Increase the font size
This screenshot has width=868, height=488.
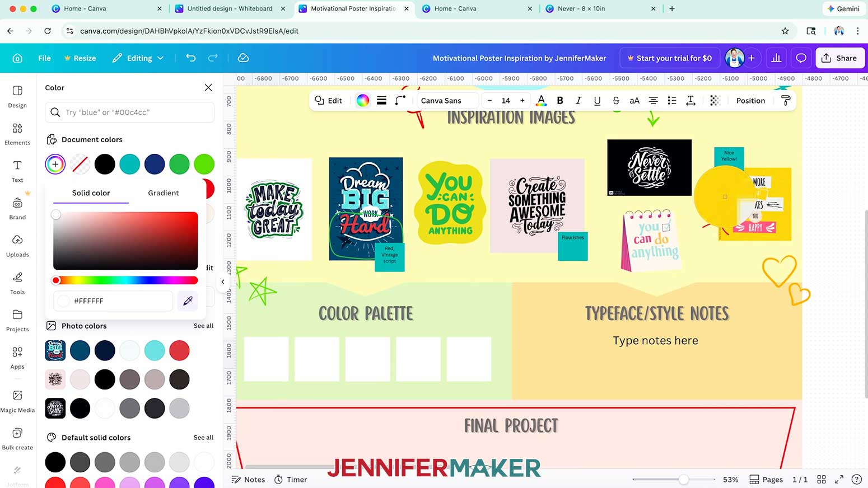pos(522,100)
